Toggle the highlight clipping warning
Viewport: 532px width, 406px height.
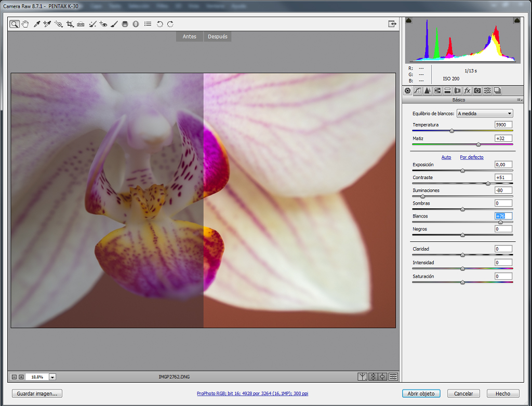coord(517,21)
